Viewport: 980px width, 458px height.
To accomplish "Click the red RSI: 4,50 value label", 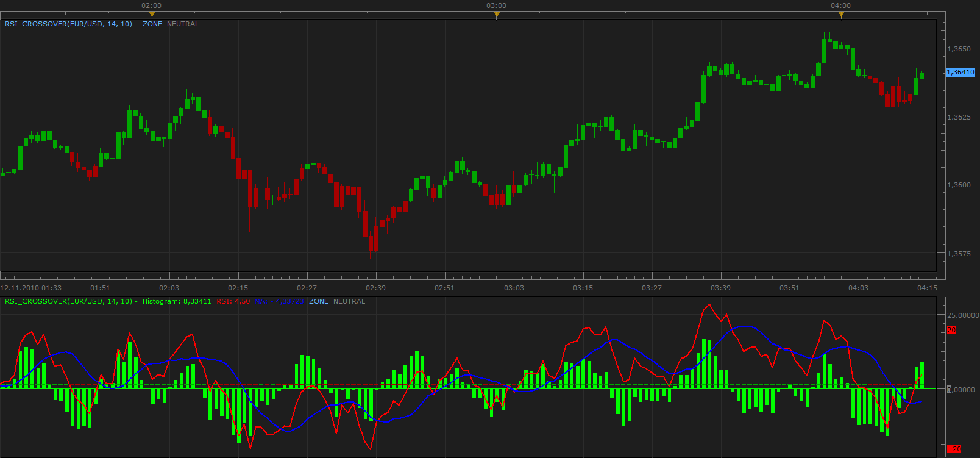I will [233, 301].
